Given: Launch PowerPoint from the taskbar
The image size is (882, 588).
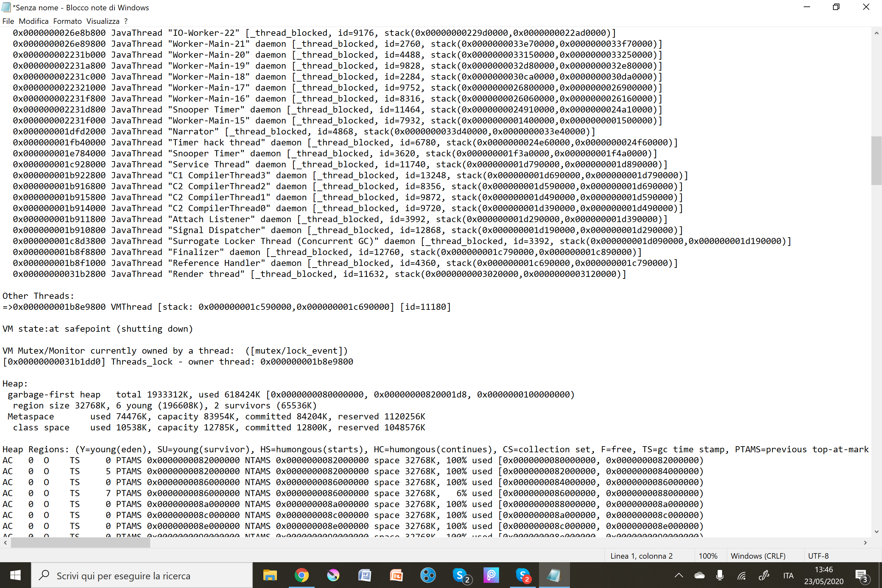Looking at the screenshot, I should tap(397, 575).
